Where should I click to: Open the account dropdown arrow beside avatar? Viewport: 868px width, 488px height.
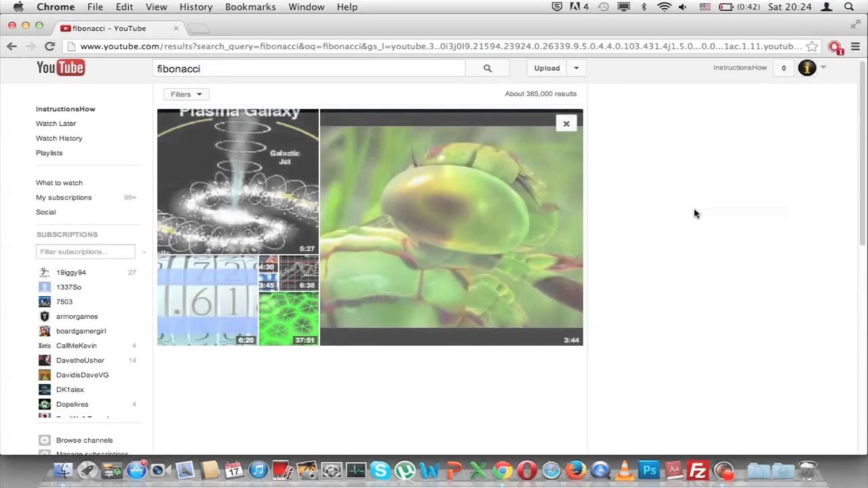coord(823,67)
